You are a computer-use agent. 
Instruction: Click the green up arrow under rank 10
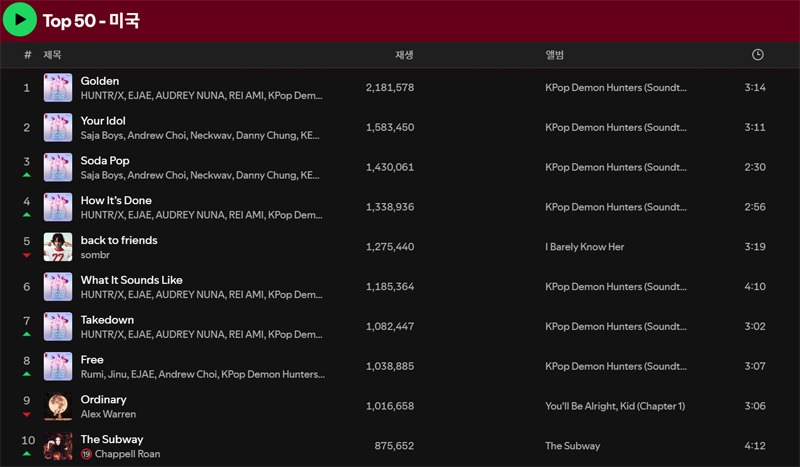pos(27,454)
